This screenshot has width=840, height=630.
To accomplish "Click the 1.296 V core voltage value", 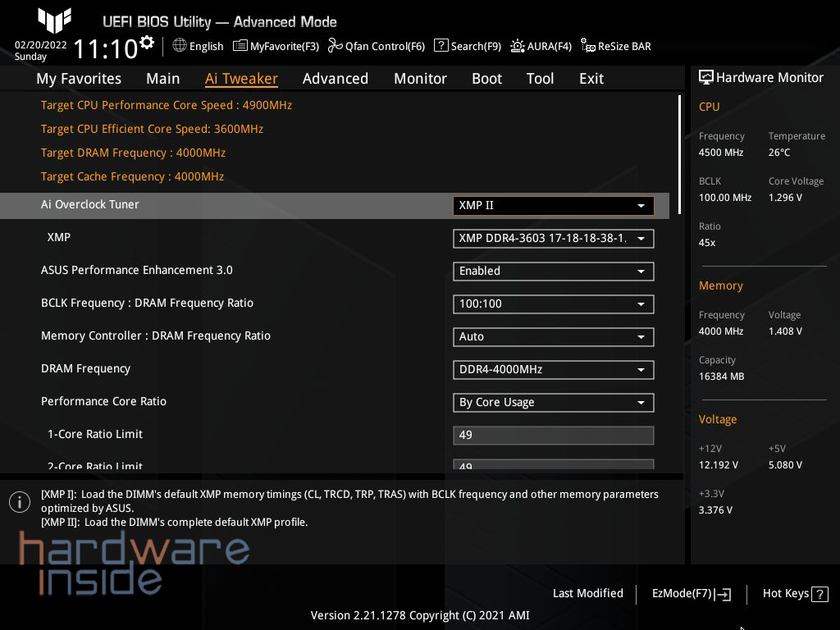I will click(785, 198).
